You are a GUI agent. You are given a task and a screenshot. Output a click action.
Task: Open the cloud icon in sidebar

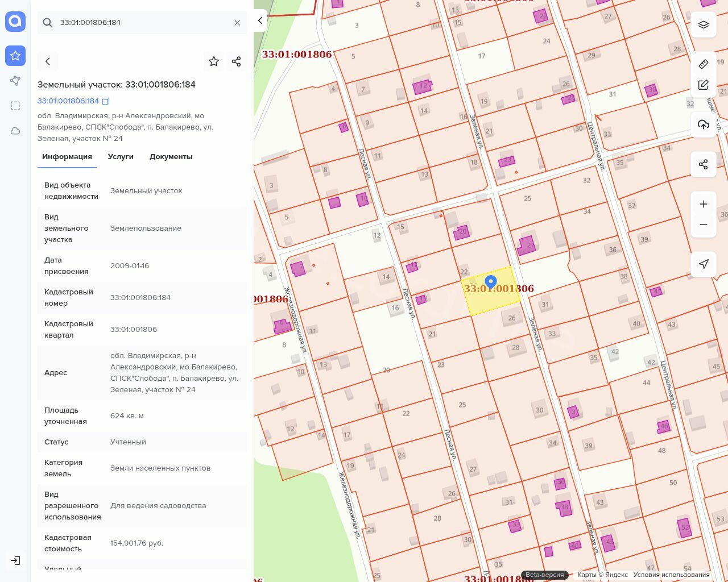[15, 131]
